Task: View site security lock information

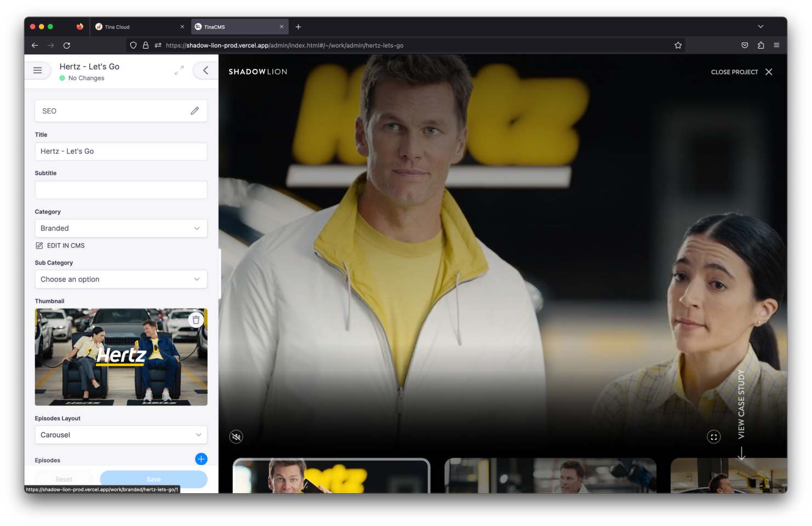Action: pyautogui.click(x=146, y=45)
